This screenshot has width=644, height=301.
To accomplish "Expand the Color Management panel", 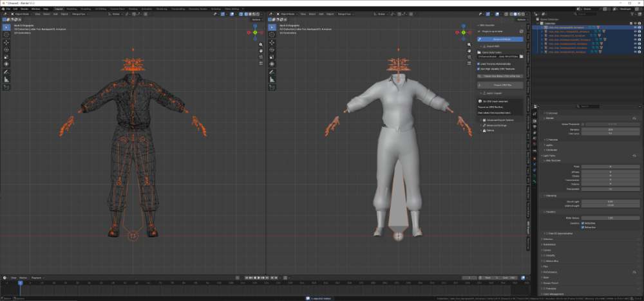I will pyautogui.click(x=542, y=294).
